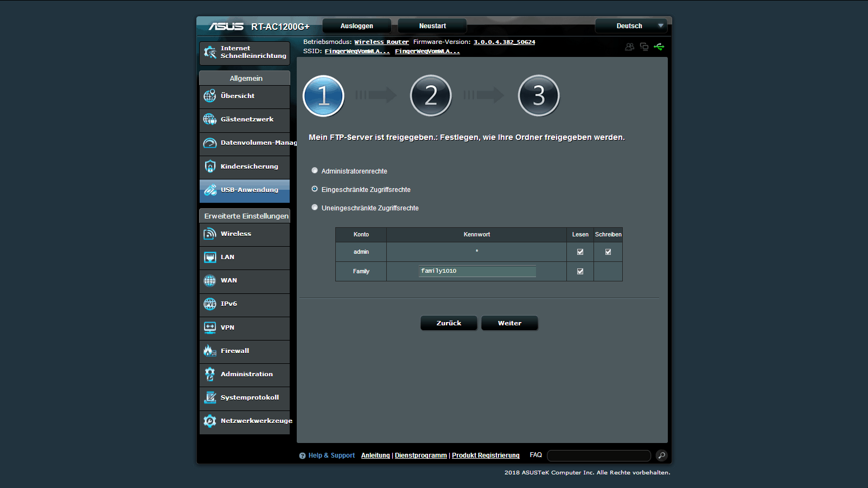
Task: Open the Systemprotokoll menu item
Action: 245,398
